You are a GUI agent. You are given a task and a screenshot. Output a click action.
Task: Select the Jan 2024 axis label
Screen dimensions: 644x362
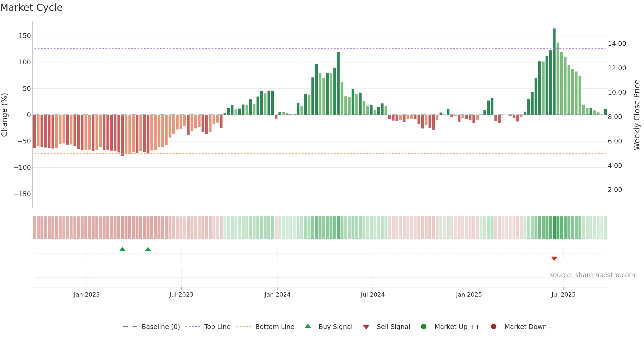[x=277, y=294]
